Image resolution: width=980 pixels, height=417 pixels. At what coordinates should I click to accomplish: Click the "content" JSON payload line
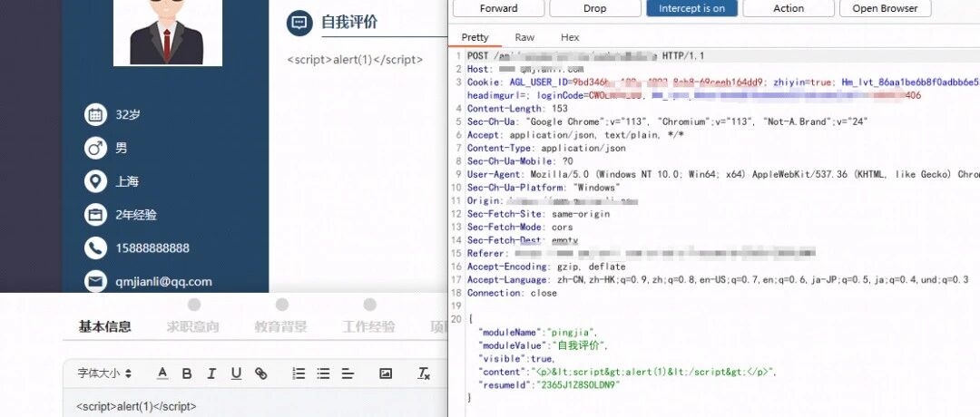[x=628, y=372]
